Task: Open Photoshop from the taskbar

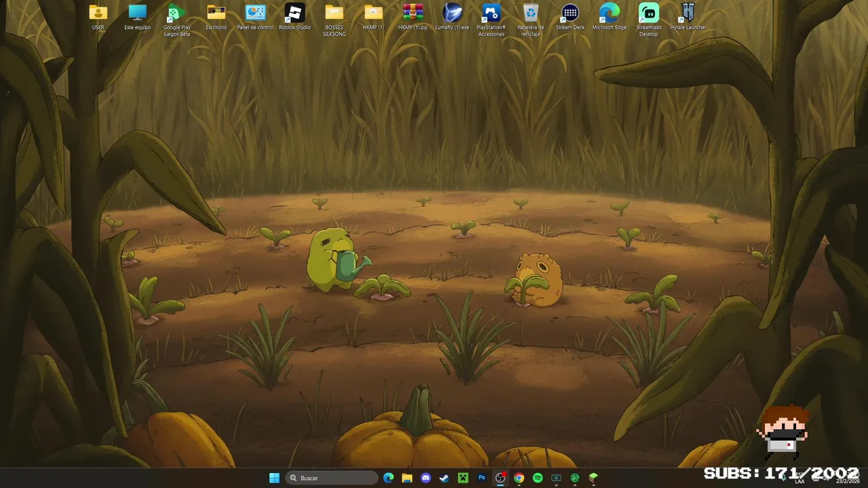Action: pos(481,478)
